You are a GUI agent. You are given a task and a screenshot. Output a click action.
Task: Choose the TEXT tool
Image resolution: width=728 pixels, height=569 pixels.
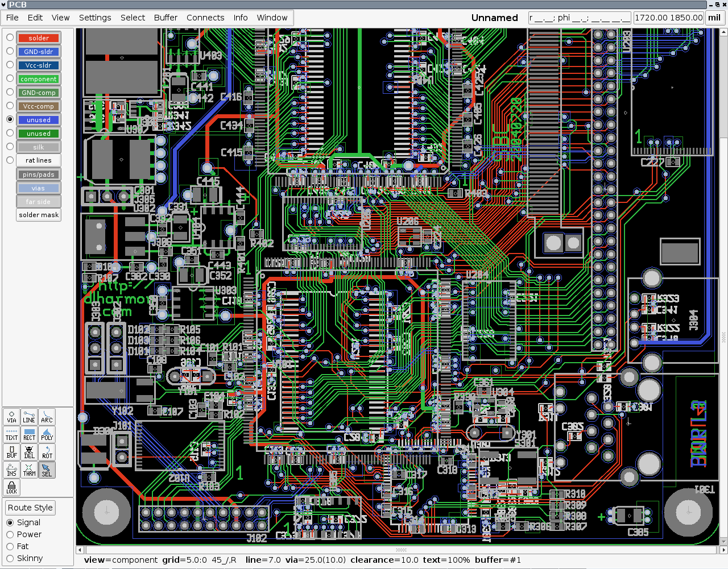pyautogui.click(x=11, y=434)
